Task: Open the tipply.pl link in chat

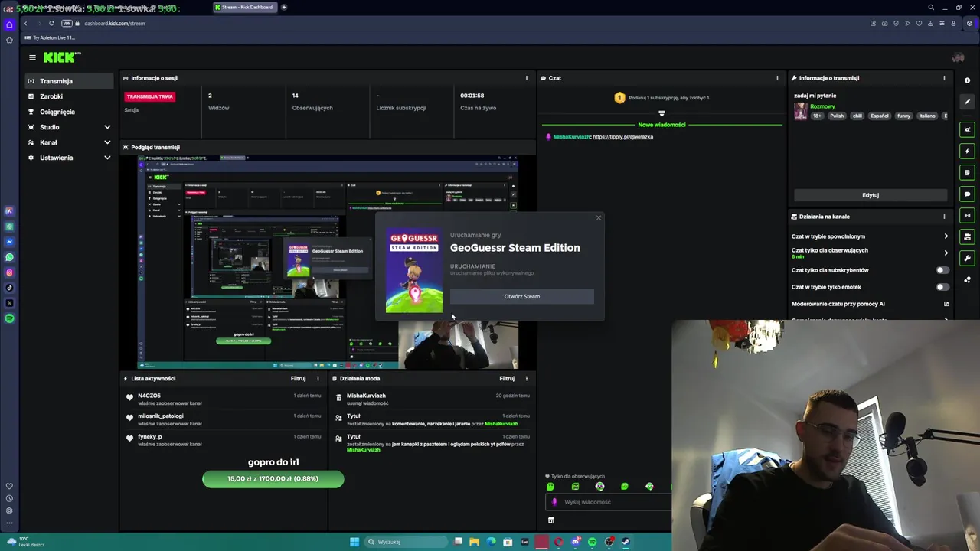Action: [x=622, y=137]
